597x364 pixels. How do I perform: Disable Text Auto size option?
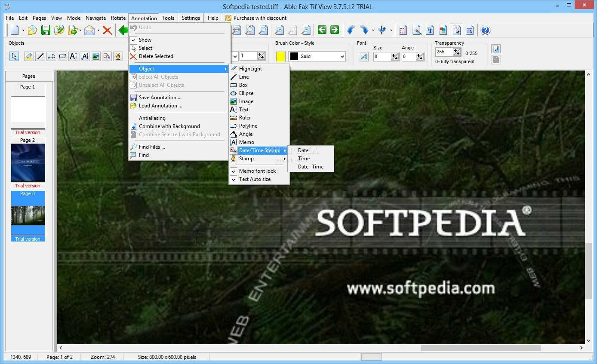click(255, 179)
